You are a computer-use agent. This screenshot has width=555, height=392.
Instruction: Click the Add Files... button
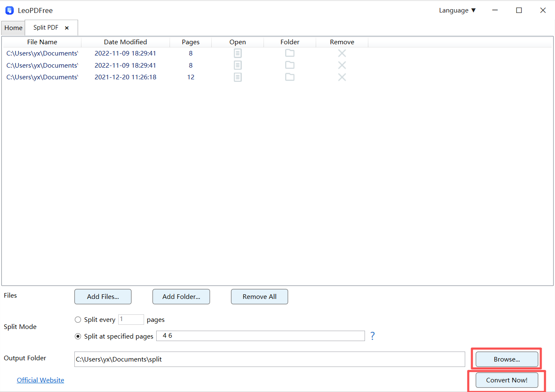(103, 297)
